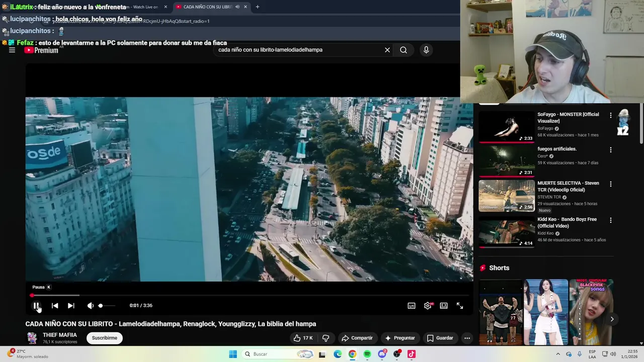
Task: Open the Windows Start menu
Action: (x=233, y=354)
